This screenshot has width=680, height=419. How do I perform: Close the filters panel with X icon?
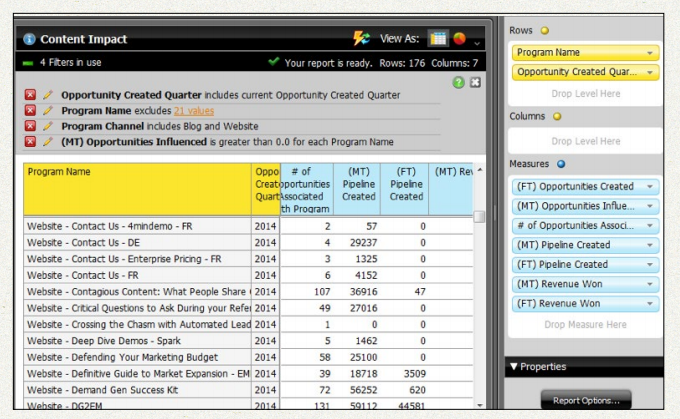click(475, 82)
